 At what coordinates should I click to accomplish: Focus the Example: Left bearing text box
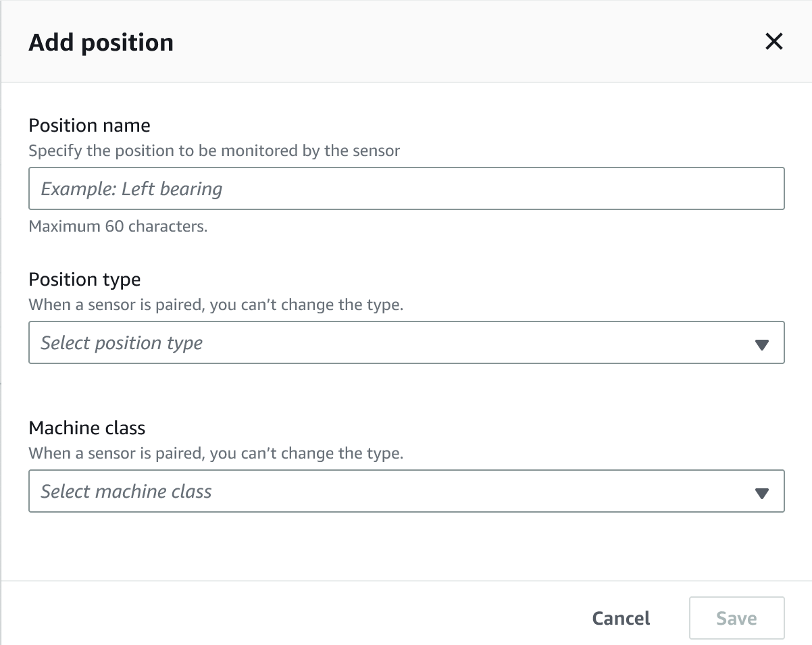[405, 188]
